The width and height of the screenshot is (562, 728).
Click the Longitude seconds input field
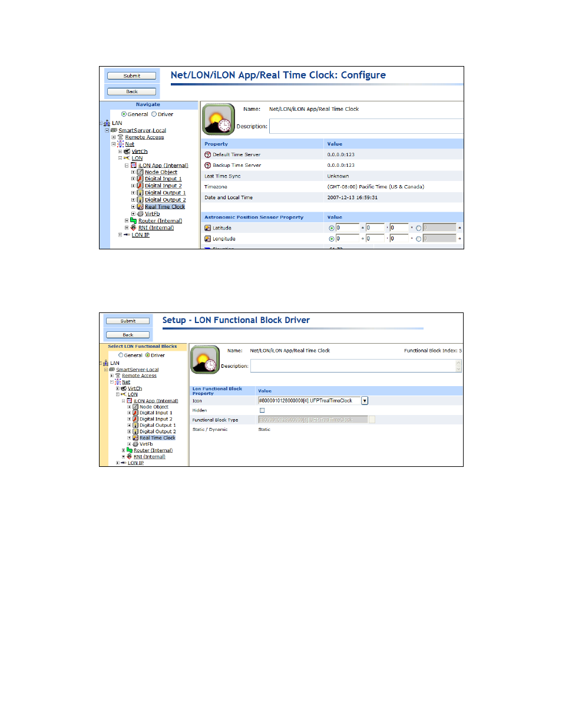click(x=399, y=238)
